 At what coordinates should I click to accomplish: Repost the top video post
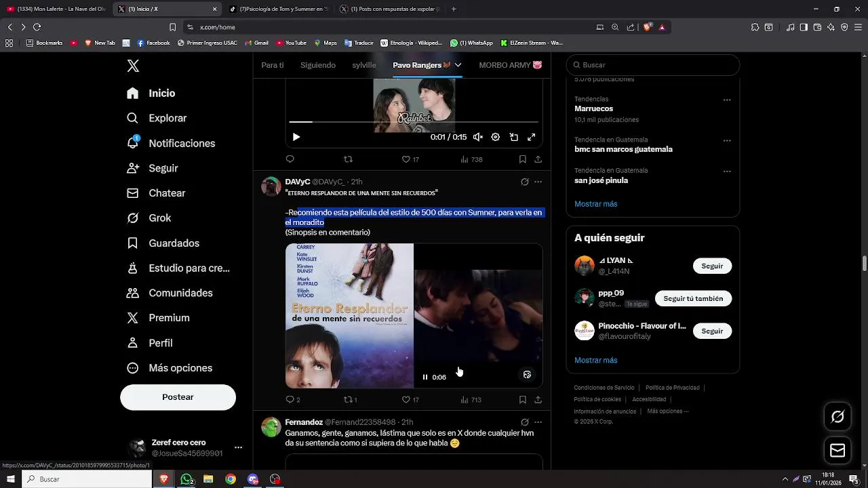348,159
